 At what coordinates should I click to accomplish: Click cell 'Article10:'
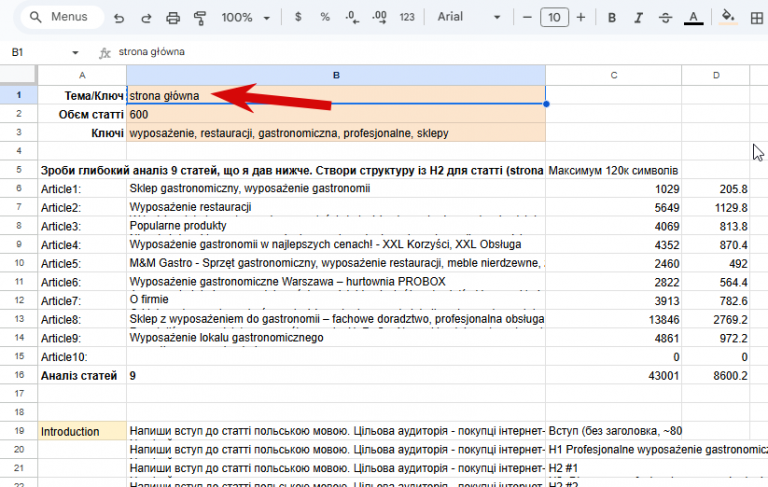(82, 357)
